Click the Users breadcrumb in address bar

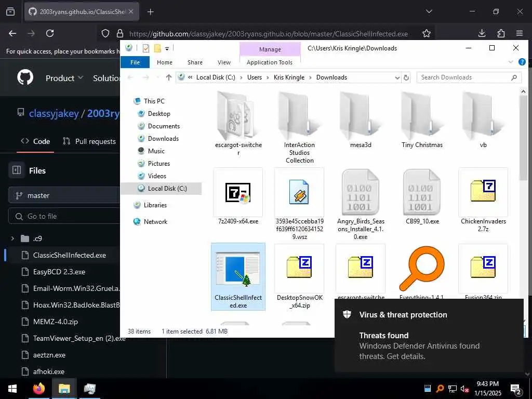[255, 77]
